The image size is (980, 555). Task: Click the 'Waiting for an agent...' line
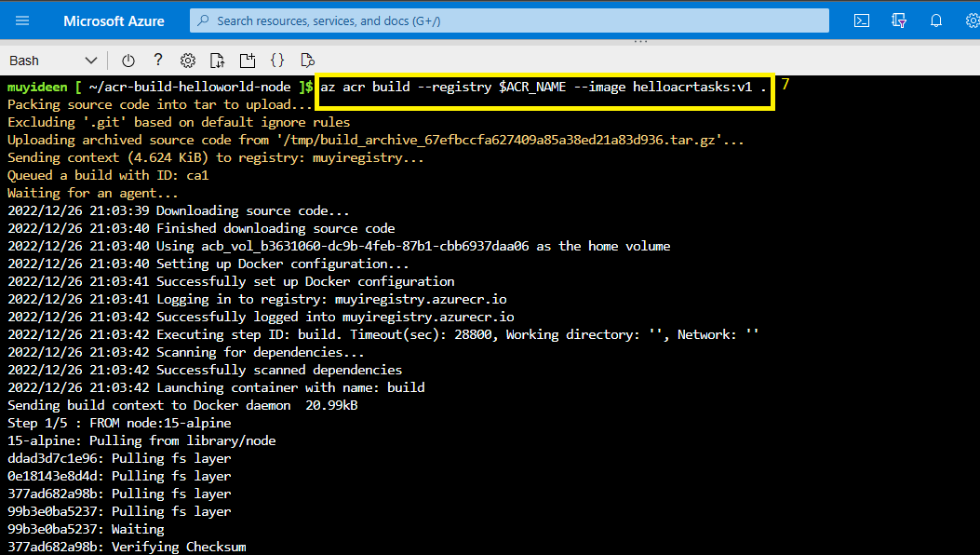[92, 193]
